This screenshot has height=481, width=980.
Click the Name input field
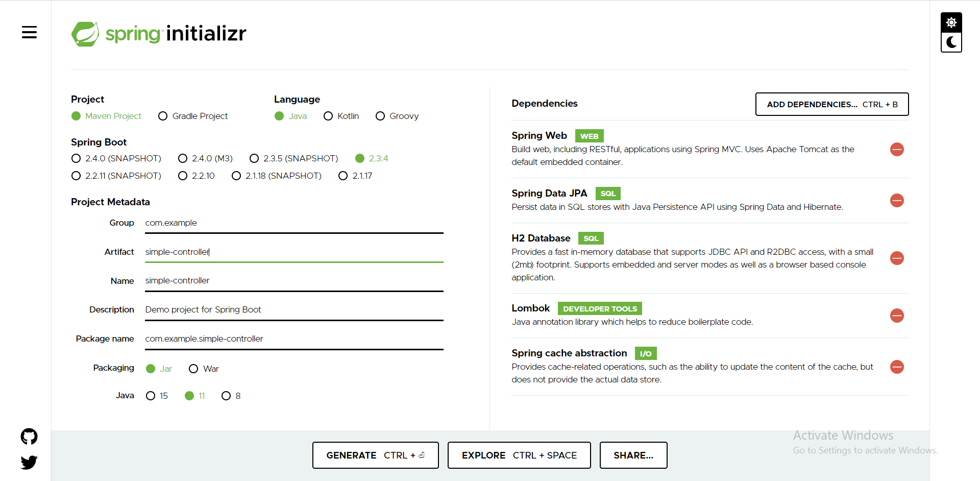[294, 281]
